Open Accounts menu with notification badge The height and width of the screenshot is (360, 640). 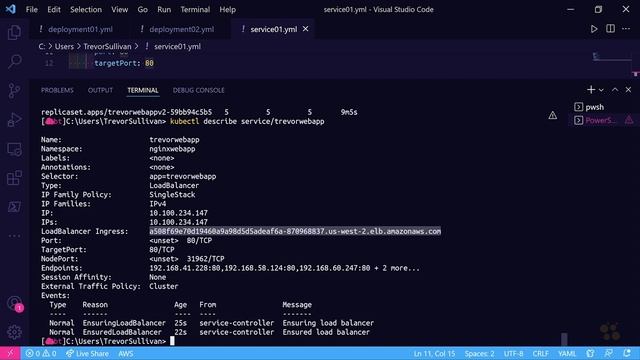(15, 304)
